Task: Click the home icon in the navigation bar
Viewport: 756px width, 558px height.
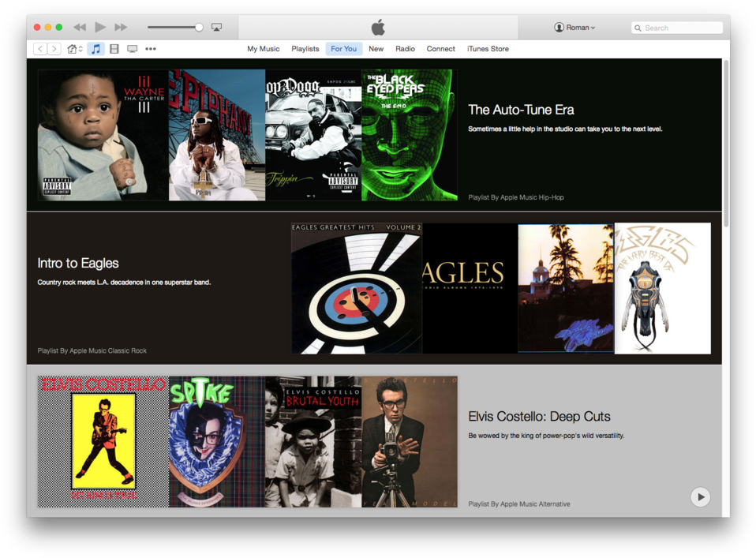Action: pos(70,48)
